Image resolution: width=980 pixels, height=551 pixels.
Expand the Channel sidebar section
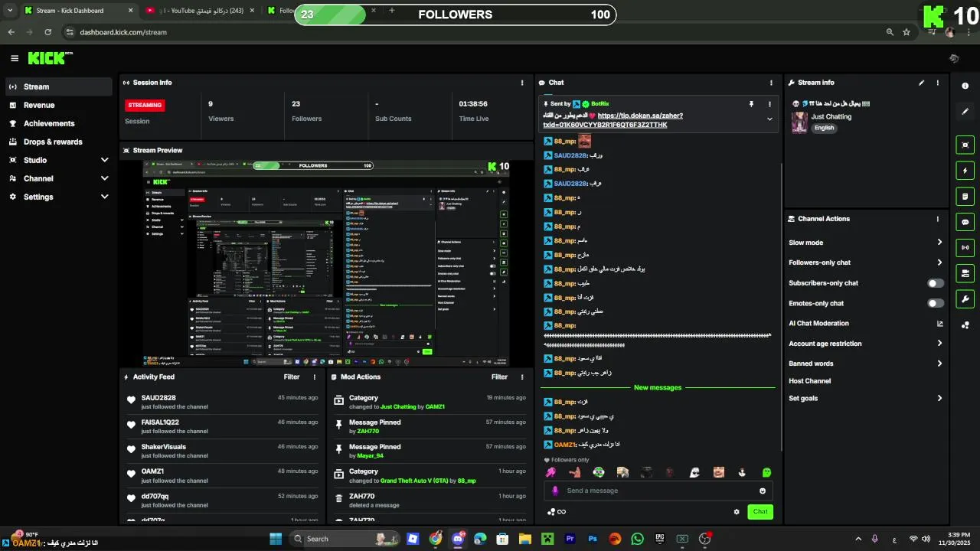(105, 178)
